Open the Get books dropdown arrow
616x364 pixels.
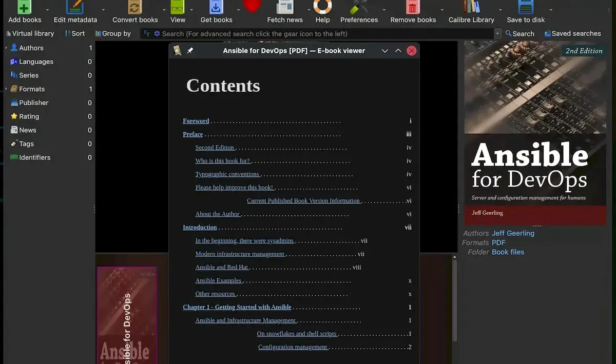pyautogui.click(x=238, y=9)
